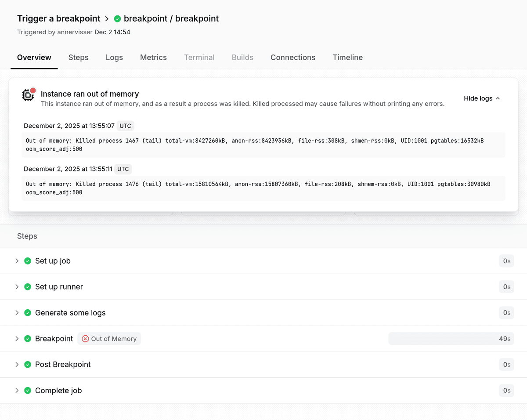
Task: Go back to Trigger a breakpoint workflow
Action: [59, 19]
